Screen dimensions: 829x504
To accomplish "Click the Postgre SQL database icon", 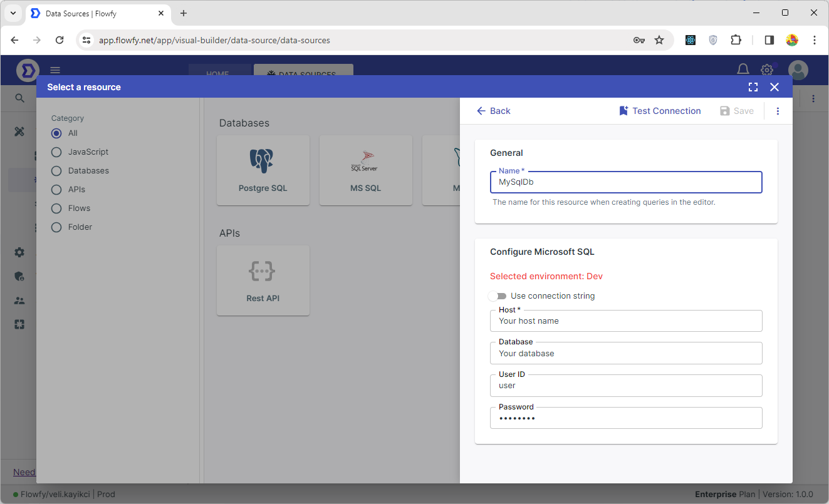I will [263, 161].
